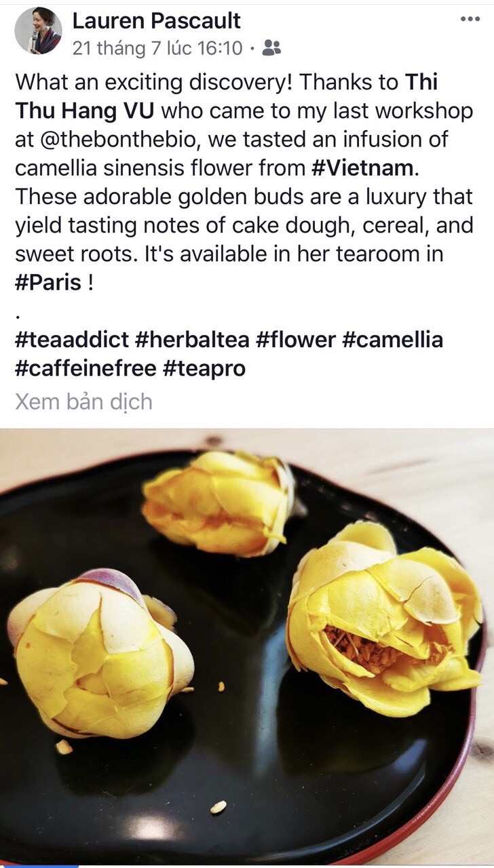Open the post timestamp 21 tháng 7
The width and height of the screenshot is (494, 868).
157,47
